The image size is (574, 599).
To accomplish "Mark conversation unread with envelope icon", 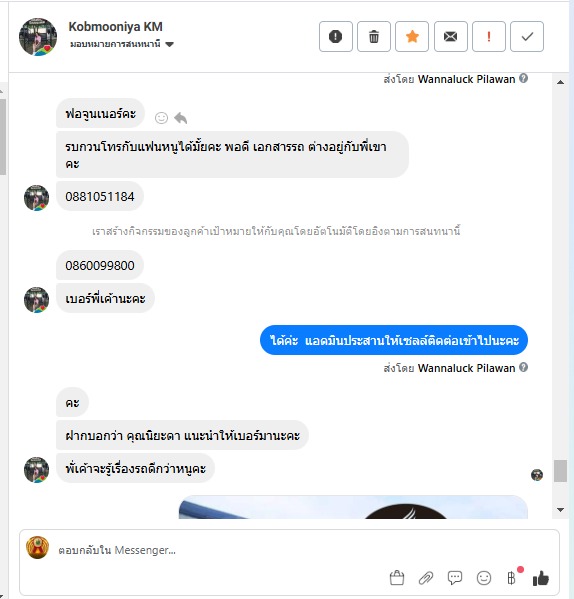I will pos(451,37).
